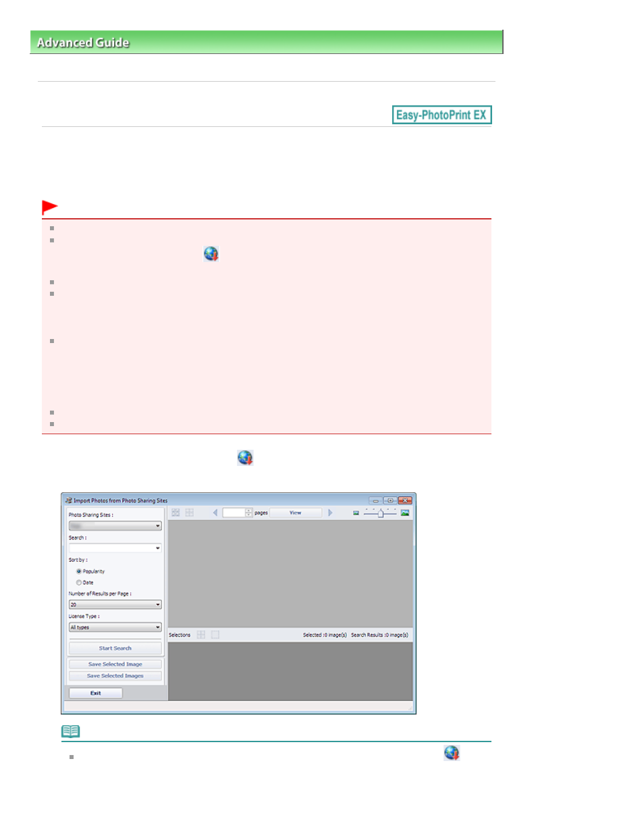
Task: Open the Search keyword combo box
Action: [115, 548]
